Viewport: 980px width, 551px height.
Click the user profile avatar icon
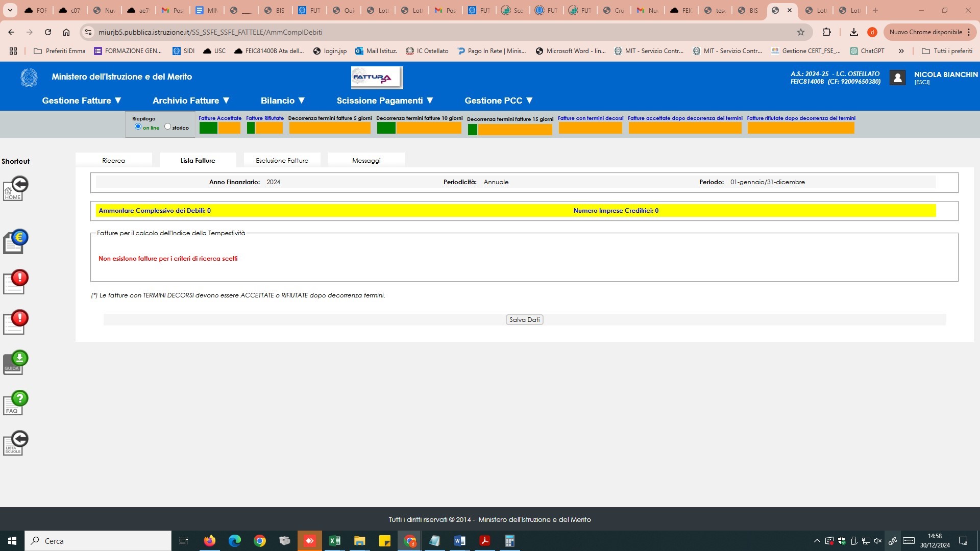tap(897, 78)
